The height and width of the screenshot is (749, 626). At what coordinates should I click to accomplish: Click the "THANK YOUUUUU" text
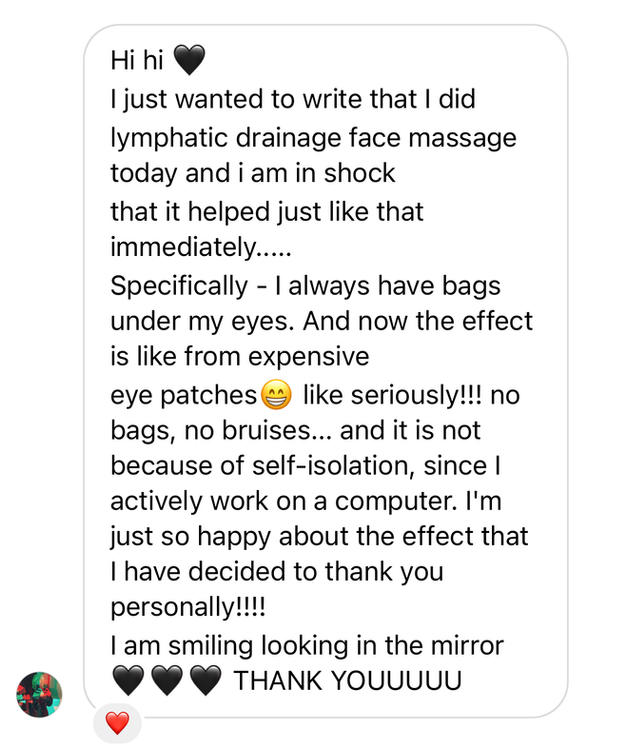[x=347, y=682]
